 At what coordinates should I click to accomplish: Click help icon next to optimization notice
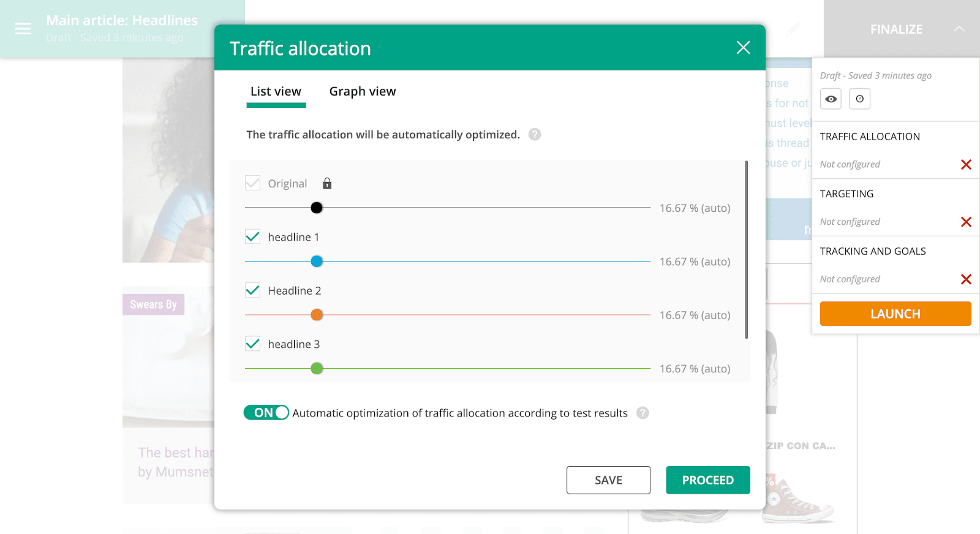pyautogui.click(x=535, y=135)
